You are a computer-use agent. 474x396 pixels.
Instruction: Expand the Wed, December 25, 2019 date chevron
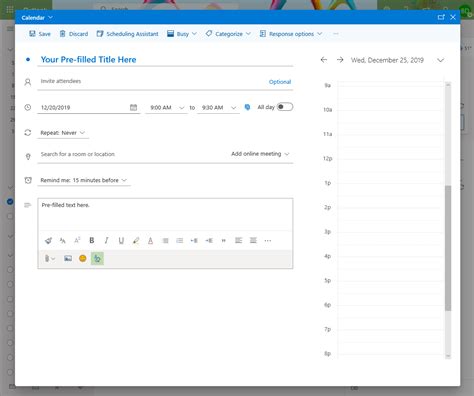(441, 60)
